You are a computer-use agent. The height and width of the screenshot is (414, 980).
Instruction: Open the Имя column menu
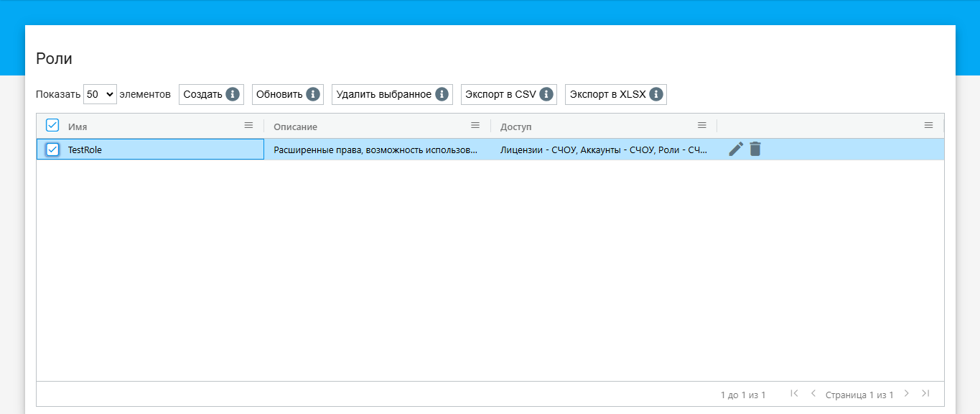click(x=248, y=125)
